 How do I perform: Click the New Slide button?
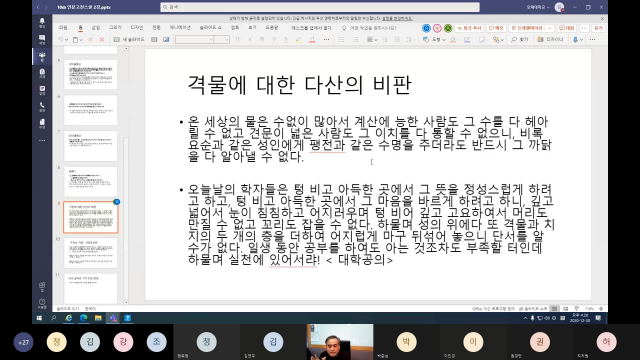click(x=130, y=40)
